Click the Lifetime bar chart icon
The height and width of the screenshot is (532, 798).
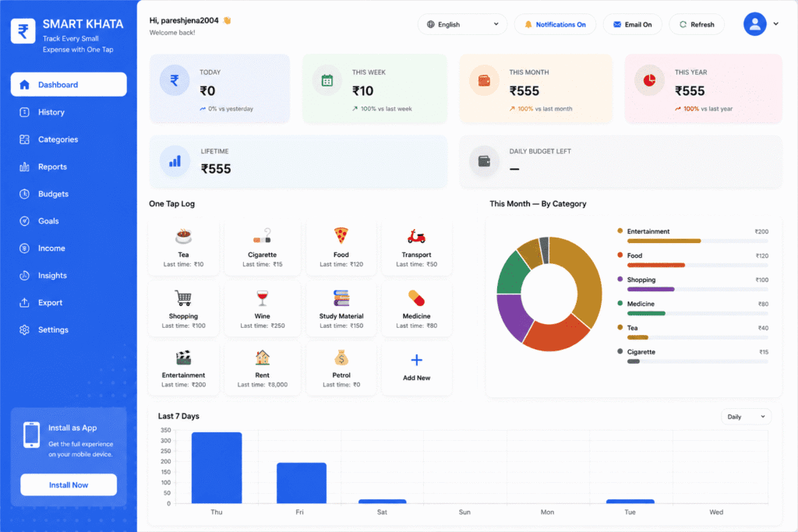[175, 161]
